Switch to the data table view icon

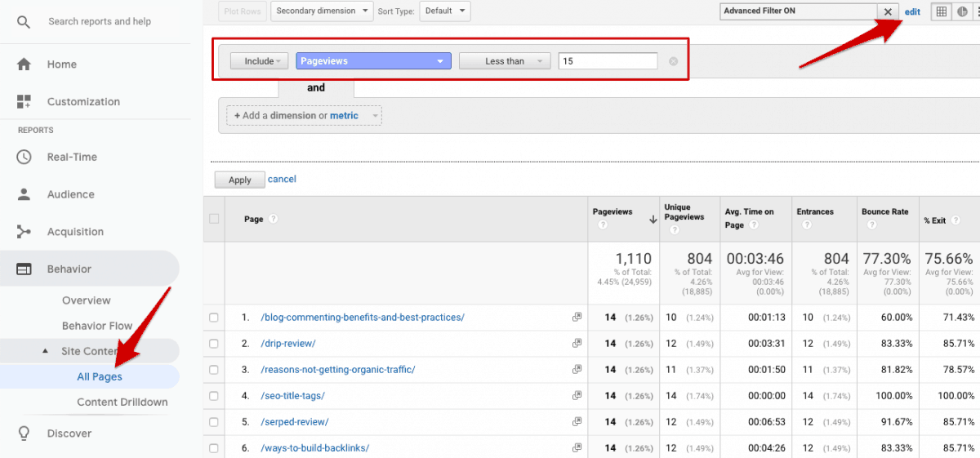(942, 11)
